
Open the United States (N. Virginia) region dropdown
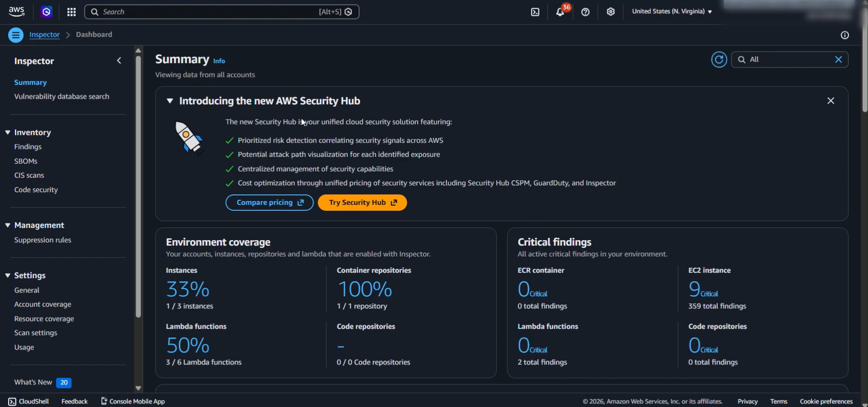672,12
